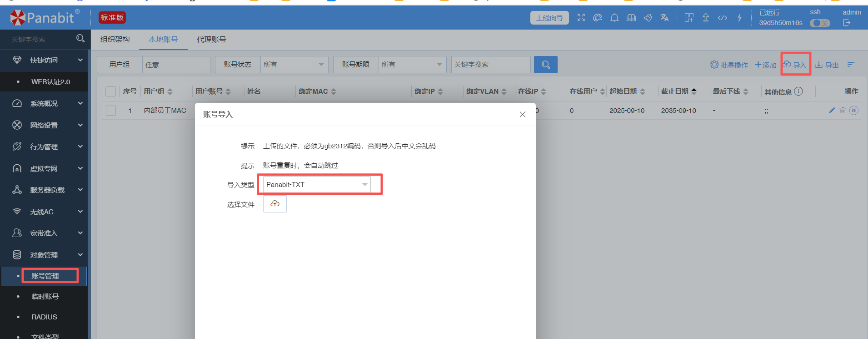Click the broom cleanup icon
The height and width of the screenshot is (339, 868).
pyautogui.click(x=648, y=18)
